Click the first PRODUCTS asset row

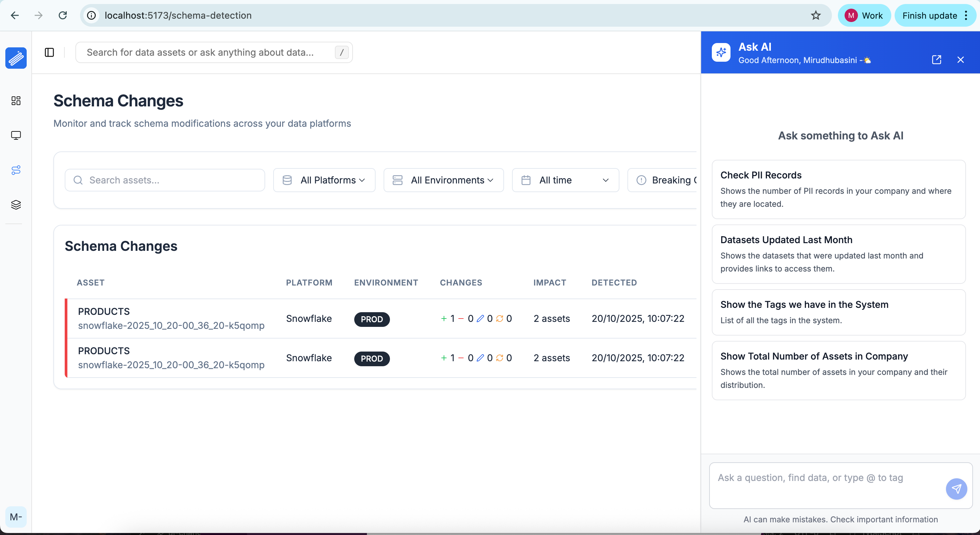171,319
